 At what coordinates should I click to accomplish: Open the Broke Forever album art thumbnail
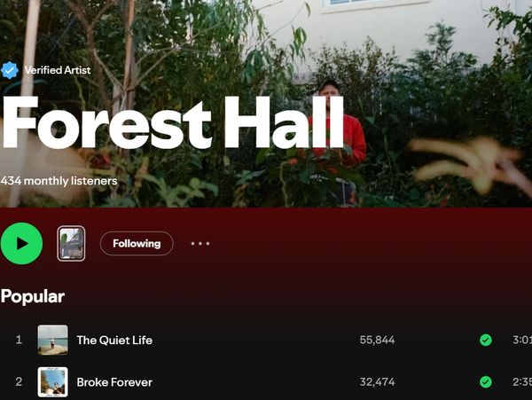click(52, 382)
